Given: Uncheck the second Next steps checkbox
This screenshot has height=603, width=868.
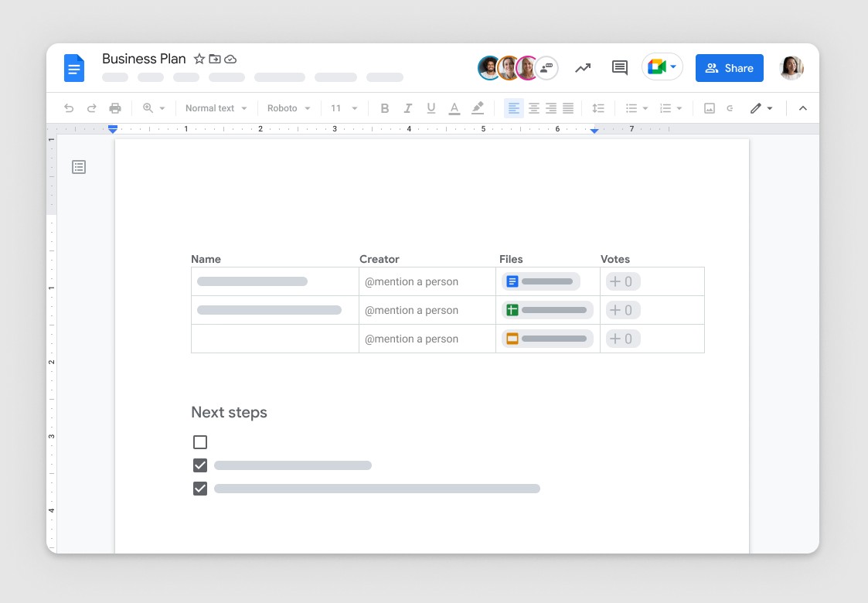Looking at the screenshot, I should [x=200, y=465].
